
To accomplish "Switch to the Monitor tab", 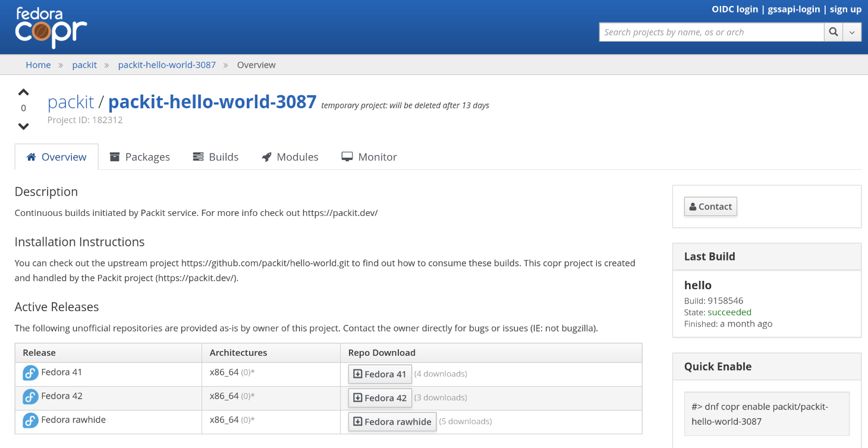I will click(369, 157).
